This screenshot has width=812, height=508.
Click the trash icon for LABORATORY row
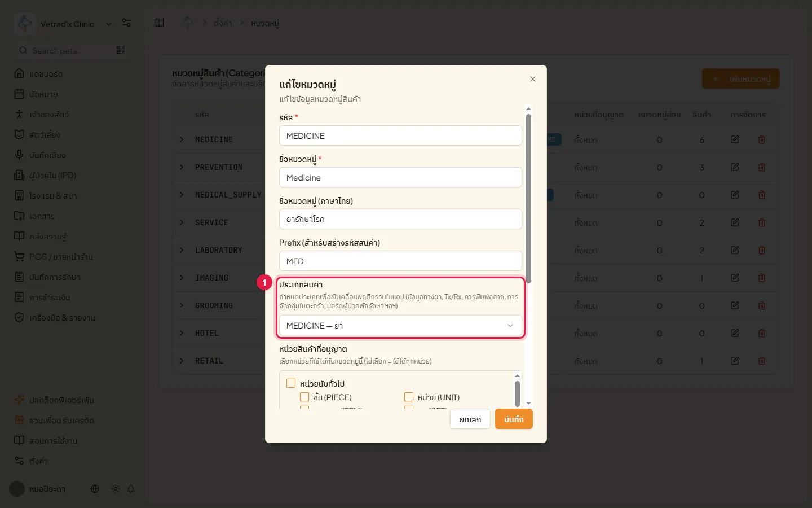pyautogui.click(x=762, y=250)
